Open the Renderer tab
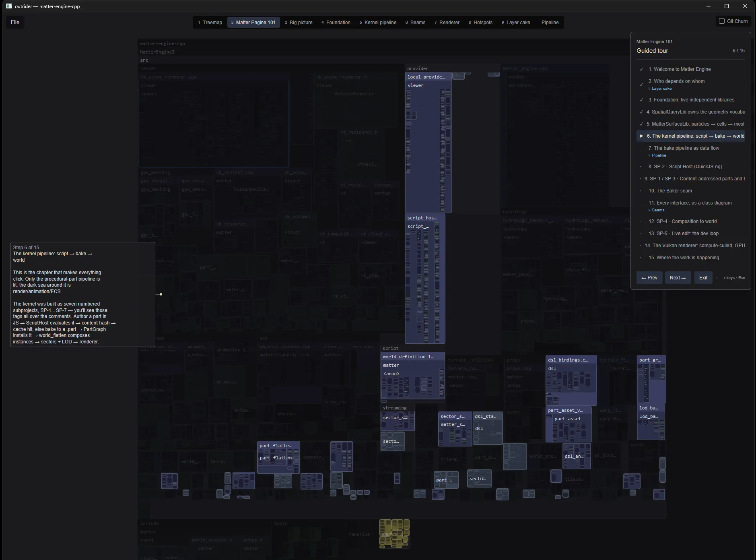The width and height of the screenshot is (756, 560). (x=447, y=23)
